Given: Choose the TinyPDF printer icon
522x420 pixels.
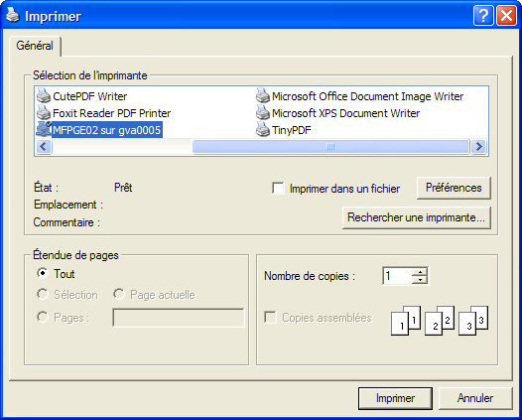Looking at the screenshot, I should click(263, 129).
